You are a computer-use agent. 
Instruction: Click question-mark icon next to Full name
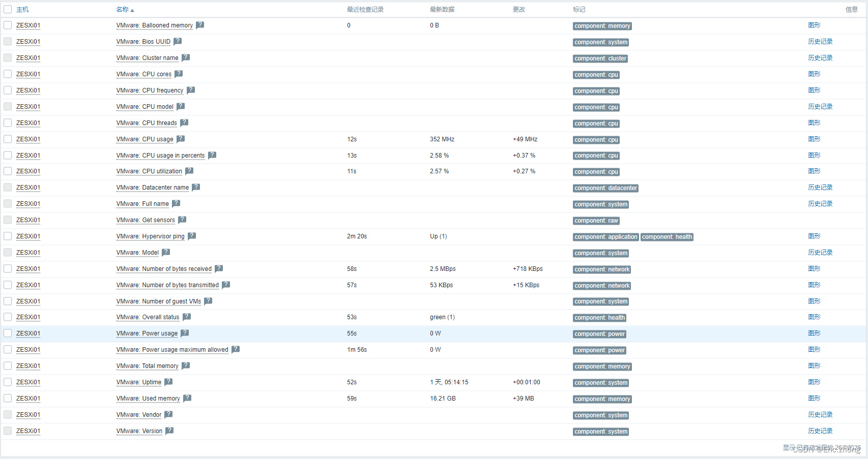[x=176, y=203]
